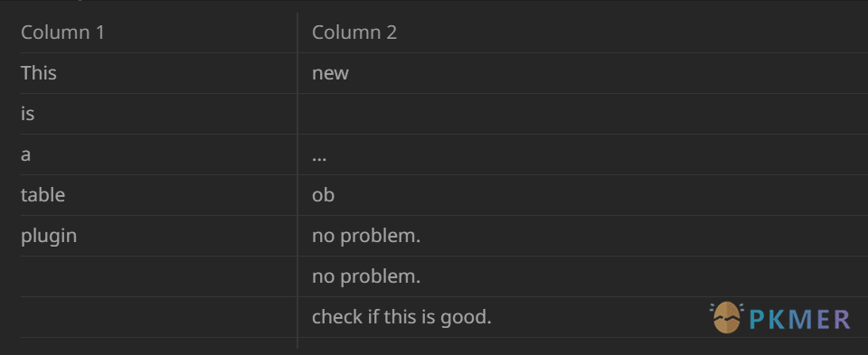This screenshot has width=868, height=355.
Task: Select the Column 2 header cell
Action: click(583, 33)
